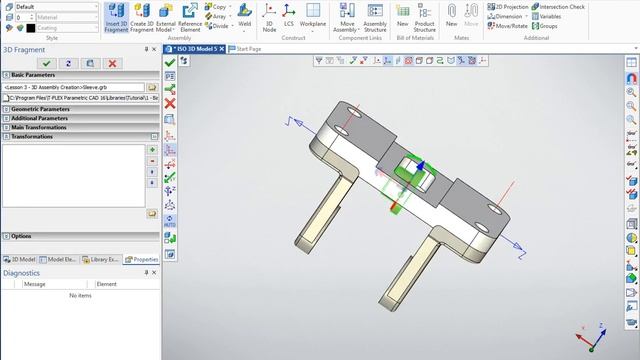Pin the Diagnostics panel
The image size is (640, 360).
(146, 273)
